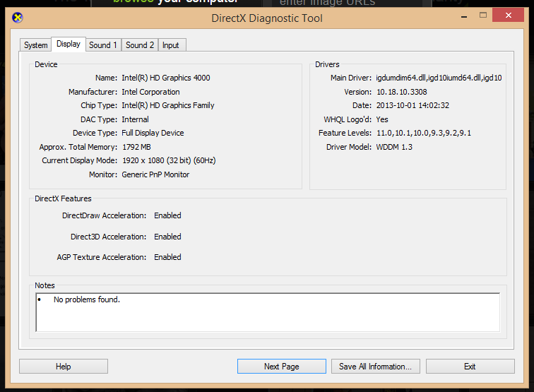Click main driver igdumdim64.dll value
Image resolution: width=534 pixels, height=392 pixels.
439,78
